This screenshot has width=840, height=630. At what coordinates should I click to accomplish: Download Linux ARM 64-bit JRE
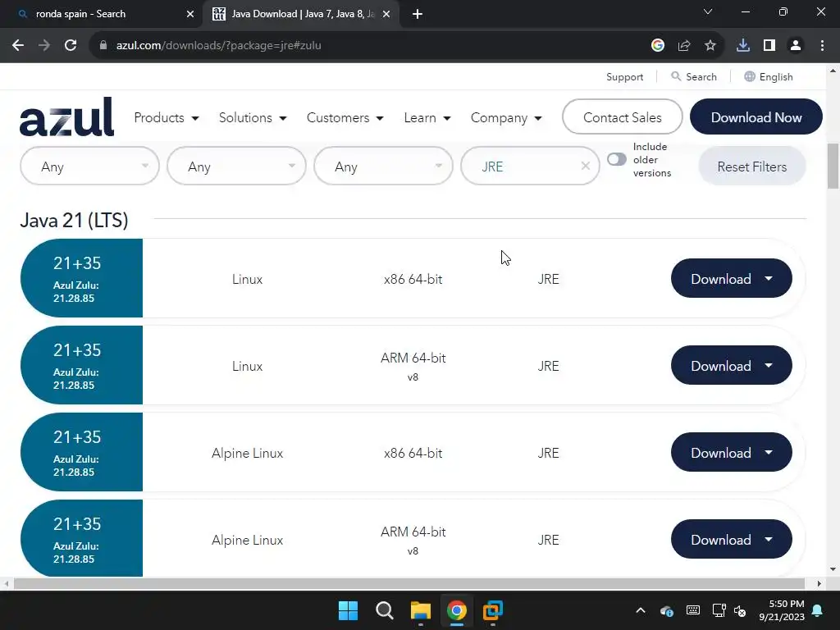(x=731, y=365)
